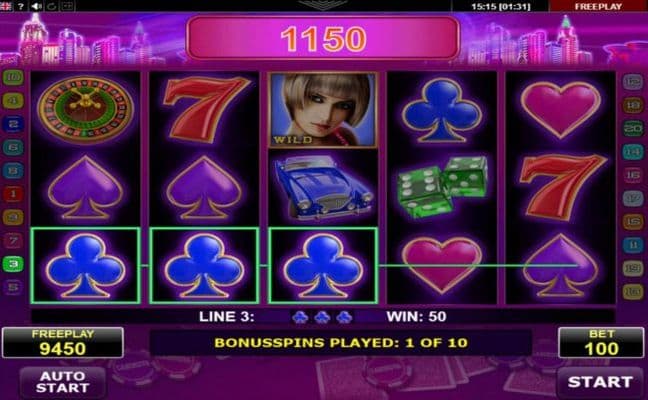The image size is (648, 400).
Task: Select the red payline 1 marker
Action: (x=13, y=194)
